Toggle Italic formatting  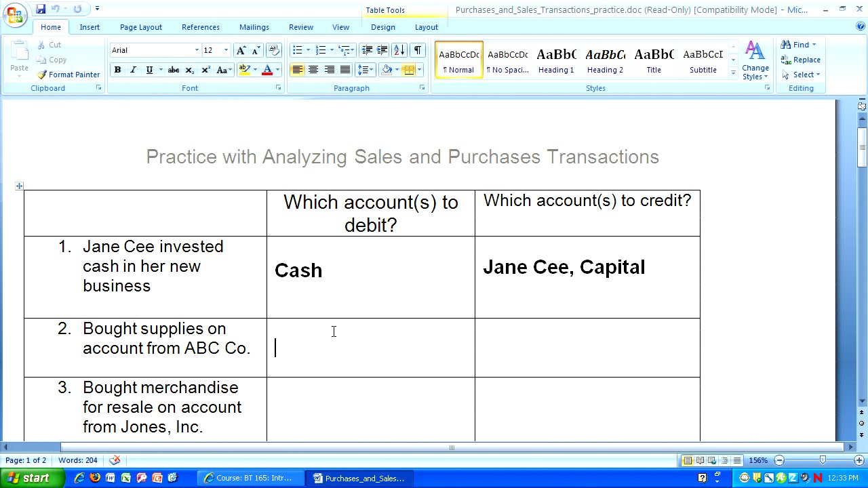tap(133, 70)
